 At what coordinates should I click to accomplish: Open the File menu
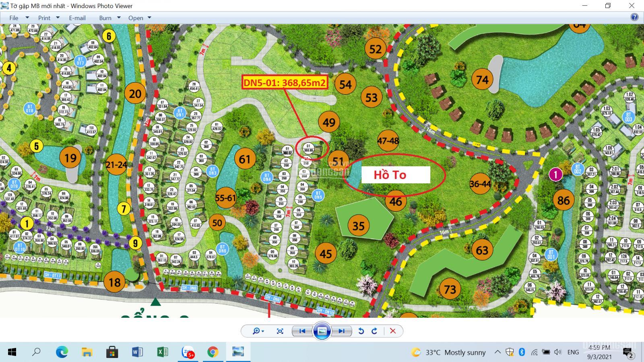(14, 18)
